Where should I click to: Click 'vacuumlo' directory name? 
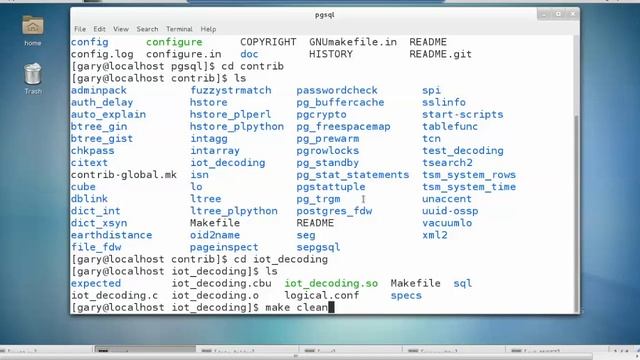[x=447, y=223]
